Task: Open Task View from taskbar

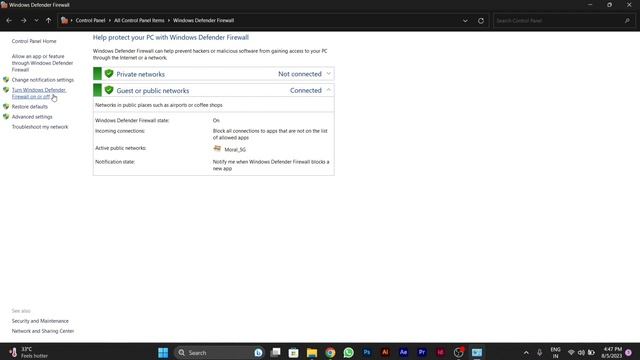Action: (x=276, y=352)
